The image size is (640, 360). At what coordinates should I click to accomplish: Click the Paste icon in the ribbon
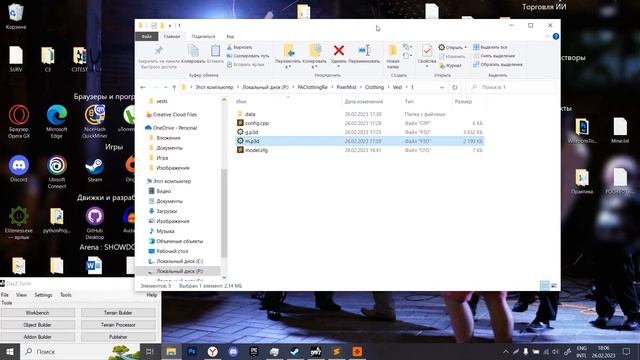215,51
